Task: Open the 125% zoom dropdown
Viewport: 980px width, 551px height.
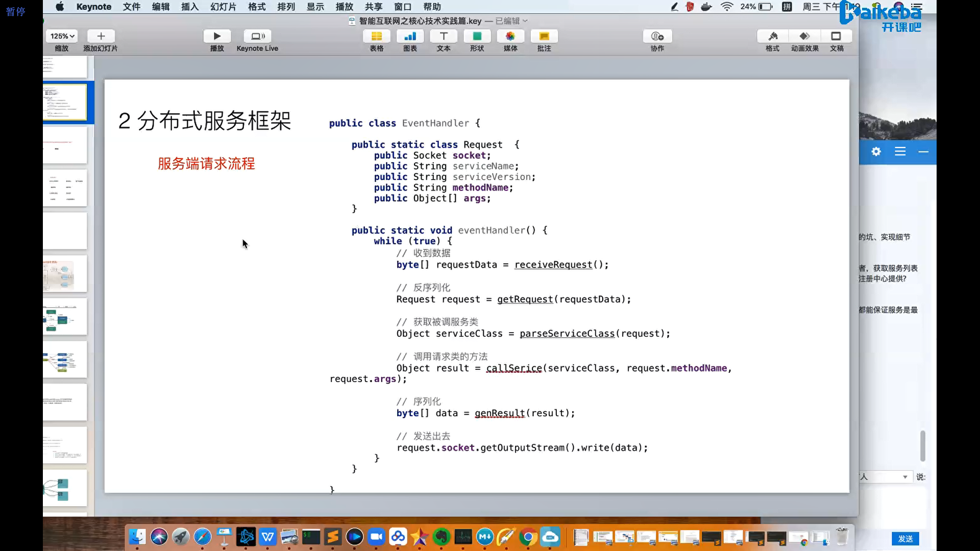Action: tap(62, 36)
